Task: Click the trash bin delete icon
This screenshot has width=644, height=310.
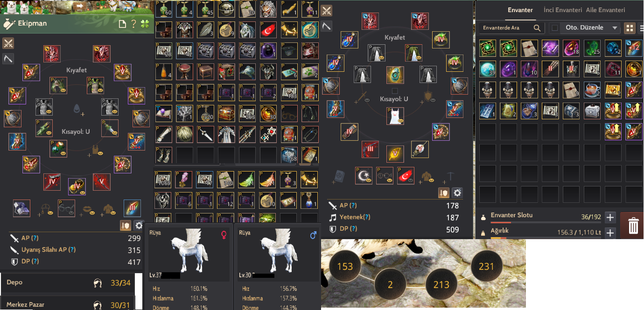Action: click(633, 226)
